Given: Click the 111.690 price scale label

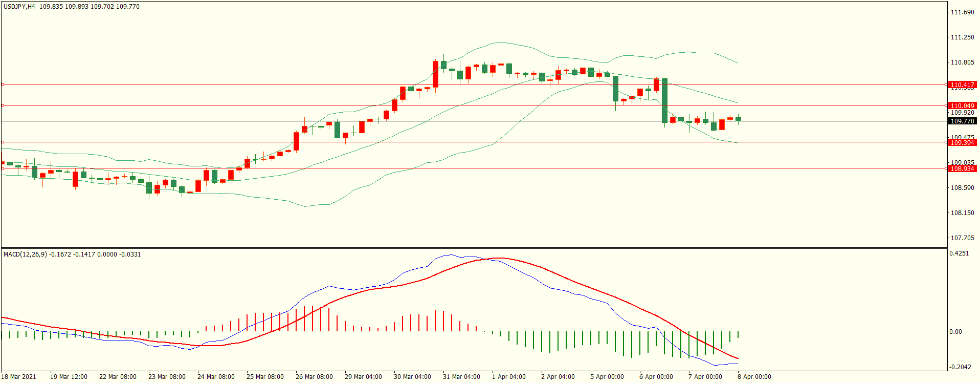Looking at the screenshot, I should [x=962, y=12].
